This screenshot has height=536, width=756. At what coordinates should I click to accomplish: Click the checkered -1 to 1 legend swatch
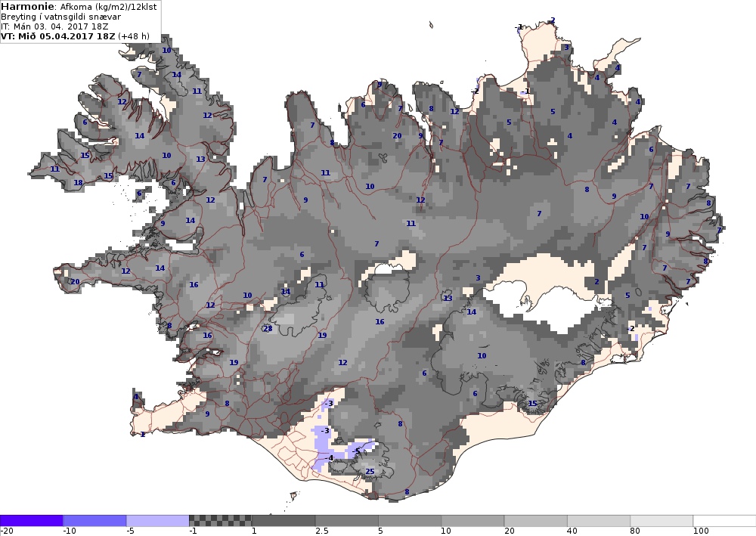[x=220, y=521]
